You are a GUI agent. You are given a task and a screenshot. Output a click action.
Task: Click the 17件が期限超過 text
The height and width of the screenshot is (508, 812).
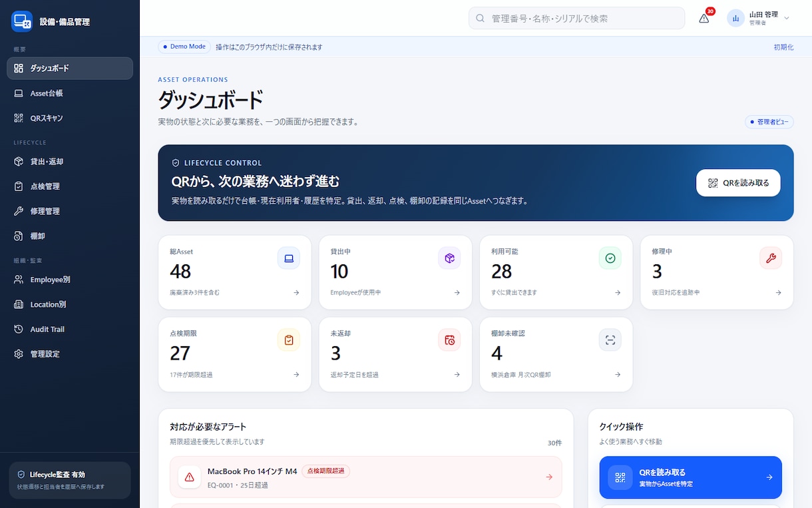click(x=192, y=375)
